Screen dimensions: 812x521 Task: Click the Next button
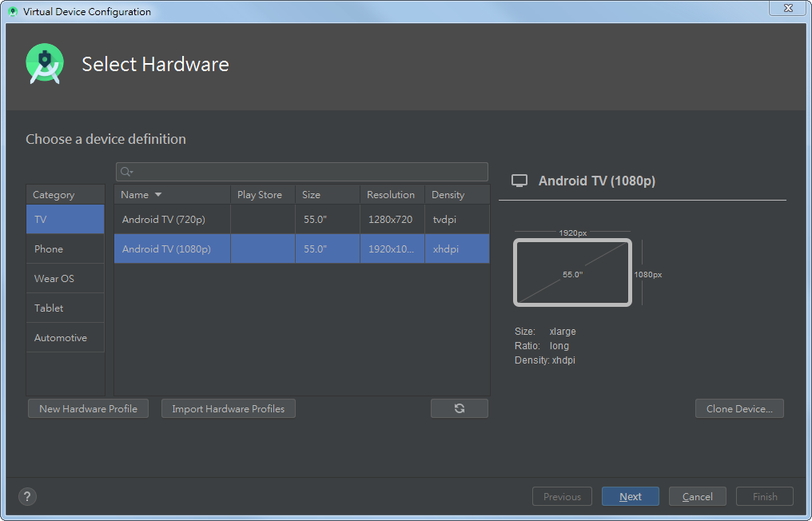(x=631, y=497)
